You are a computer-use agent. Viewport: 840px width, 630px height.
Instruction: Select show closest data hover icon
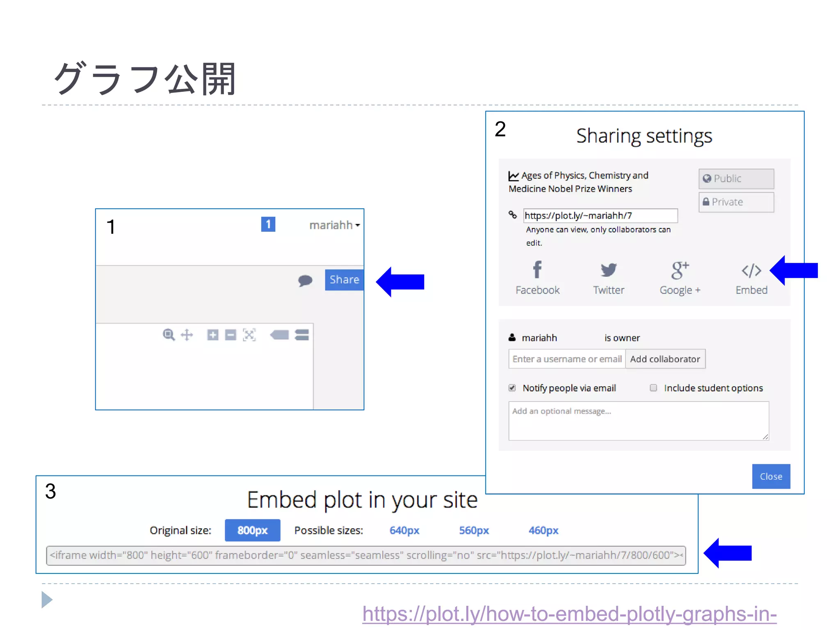pos(279,335)
